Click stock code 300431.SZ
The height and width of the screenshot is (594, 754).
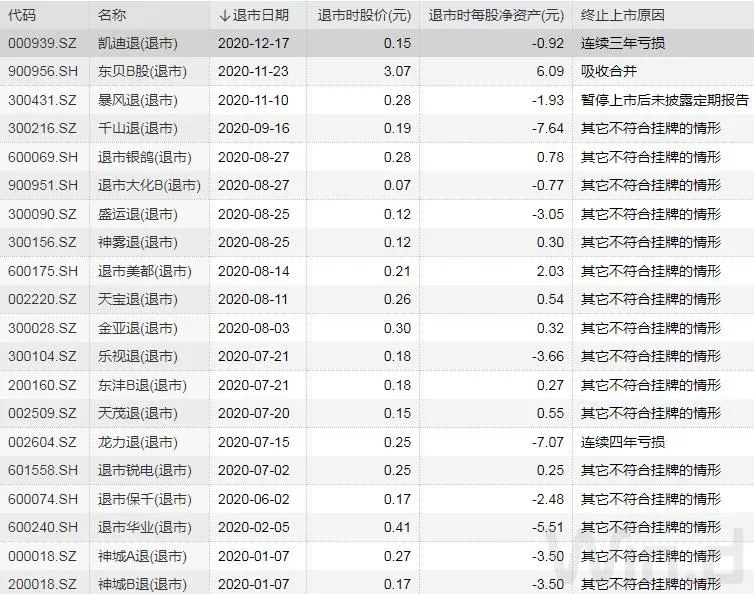[42, 100]
